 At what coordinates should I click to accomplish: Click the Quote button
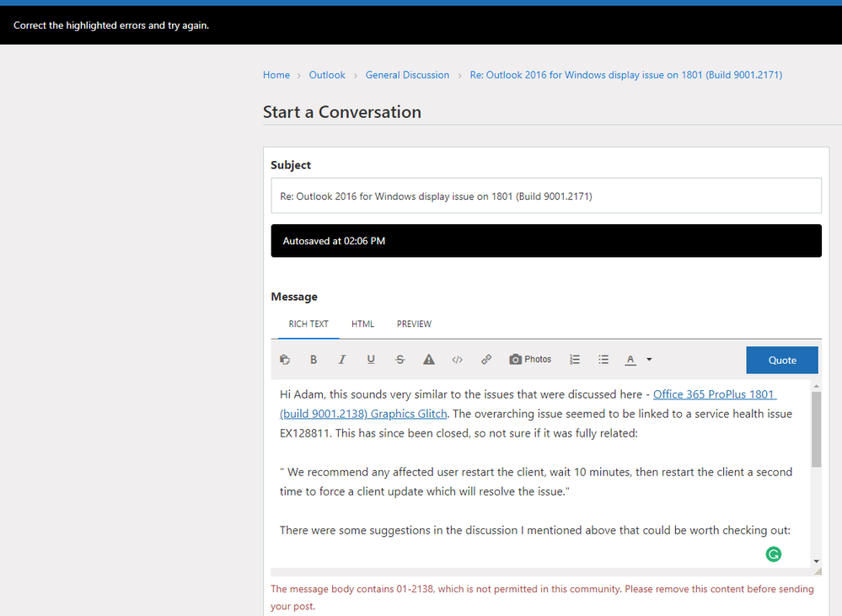coord(782,360)
